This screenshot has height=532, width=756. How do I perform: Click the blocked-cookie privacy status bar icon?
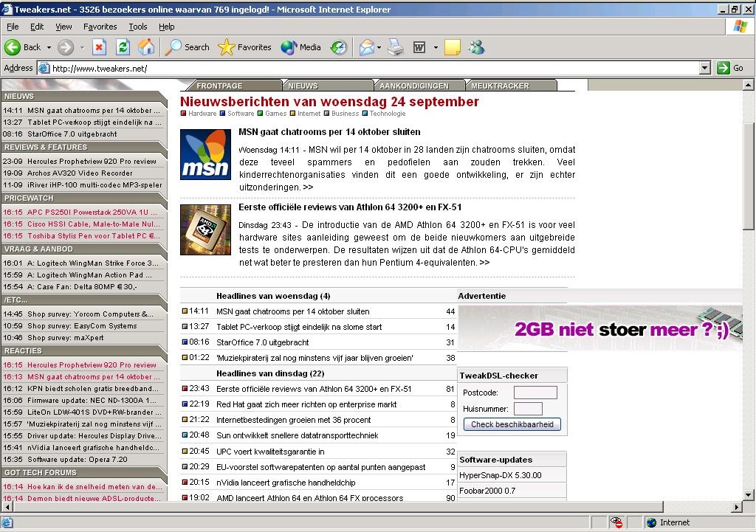click(x=616, y=522)
